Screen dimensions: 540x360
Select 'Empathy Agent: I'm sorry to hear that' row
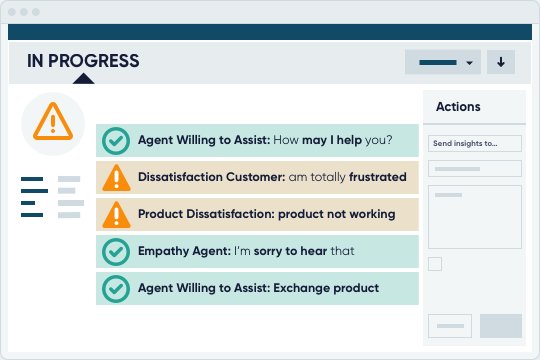(x=257, y=251)
